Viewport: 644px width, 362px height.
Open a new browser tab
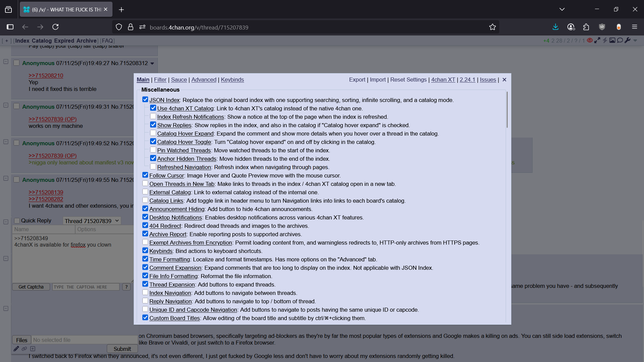coord(121,10)
